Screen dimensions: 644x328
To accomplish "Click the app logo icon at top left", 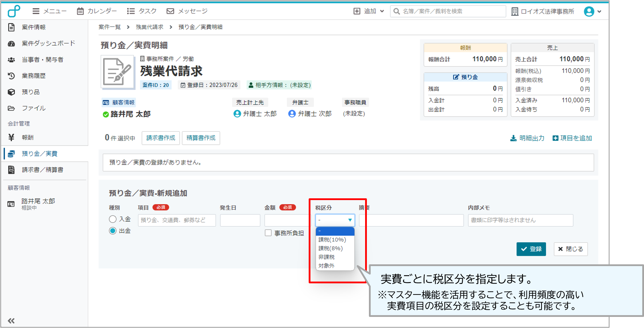I will pos(14,11).
